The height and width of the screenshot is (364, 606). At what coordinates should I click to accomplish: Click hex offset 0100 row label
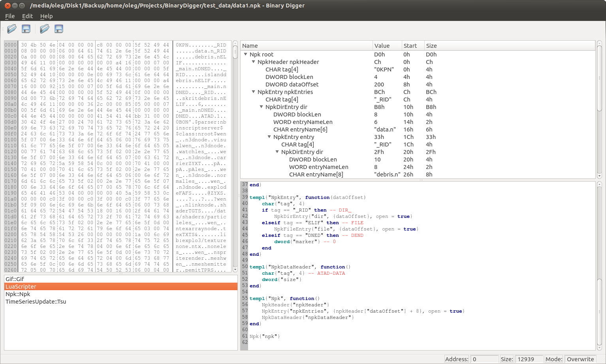click(11, 140)
